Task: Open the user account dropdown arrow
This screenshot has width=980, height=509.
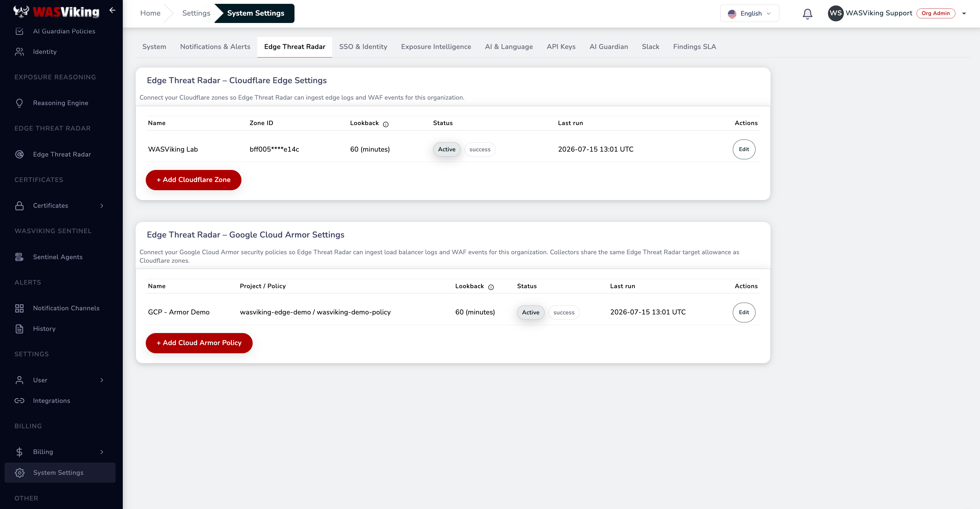Action: [x=964, y=14]
